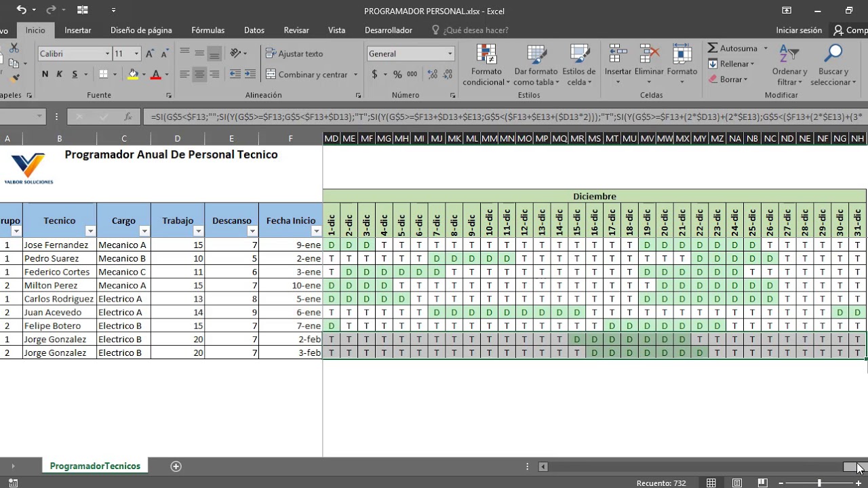The width and height of the screenshot is (868, 488).
Task: Apply thousands separator 000 icon
Action: pos(412,75)
